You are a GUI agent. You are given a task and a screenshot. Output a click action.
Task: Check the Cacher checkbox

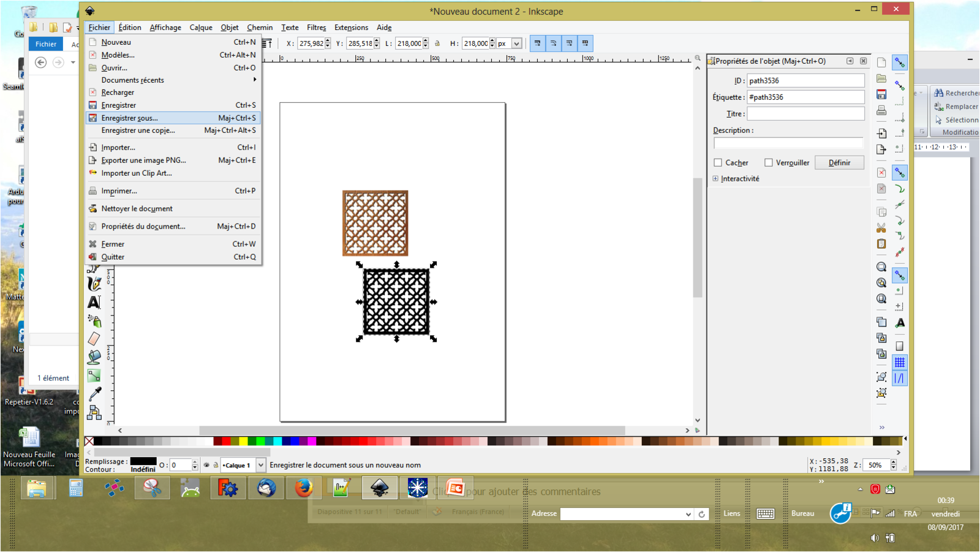tap(718, 162)
